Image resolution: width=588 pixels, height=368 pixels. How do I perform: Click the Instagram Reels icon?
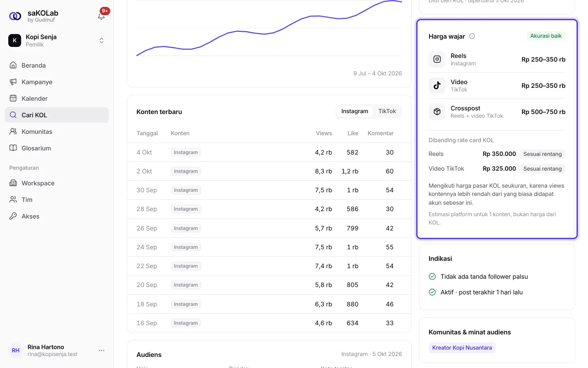click(x=437, y=59)
